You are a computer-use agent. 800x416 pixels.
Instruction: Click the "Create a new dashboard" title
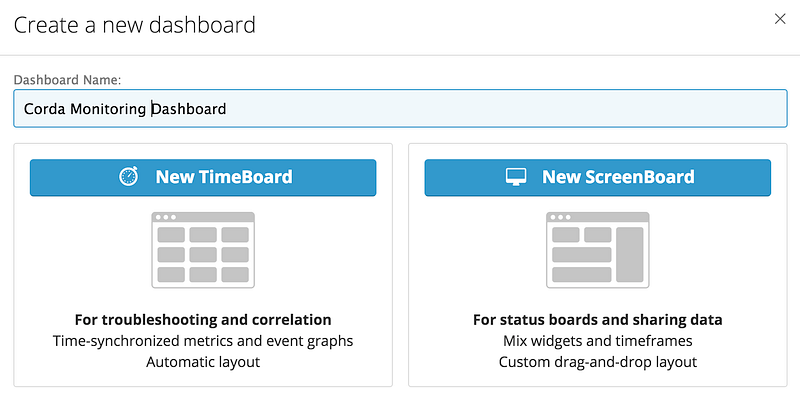point(134,24)
